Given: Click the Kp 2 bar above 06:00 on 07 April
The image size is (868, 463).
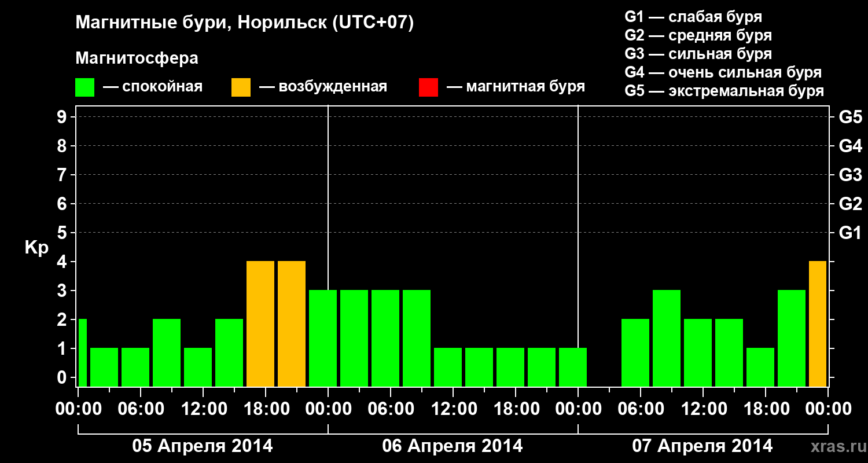Looking at the screenshot, I should pyautogui.click(x=635, y=353).
